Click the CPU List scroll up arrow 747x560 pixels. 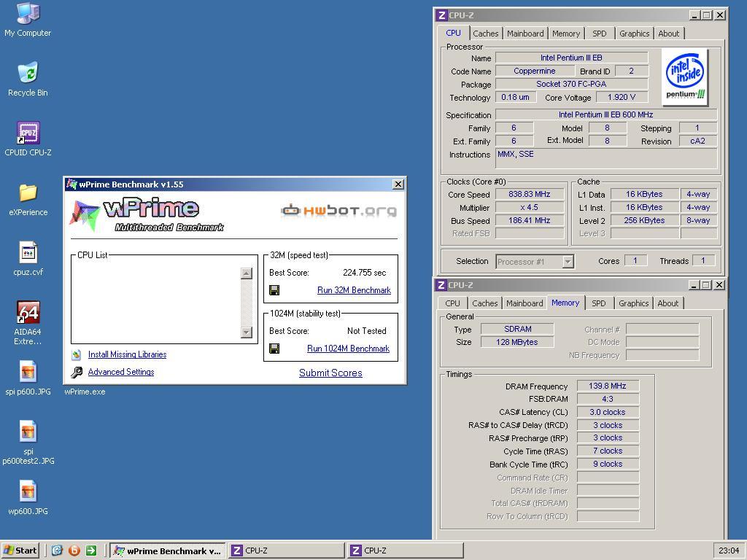click(x=247, y=273)
